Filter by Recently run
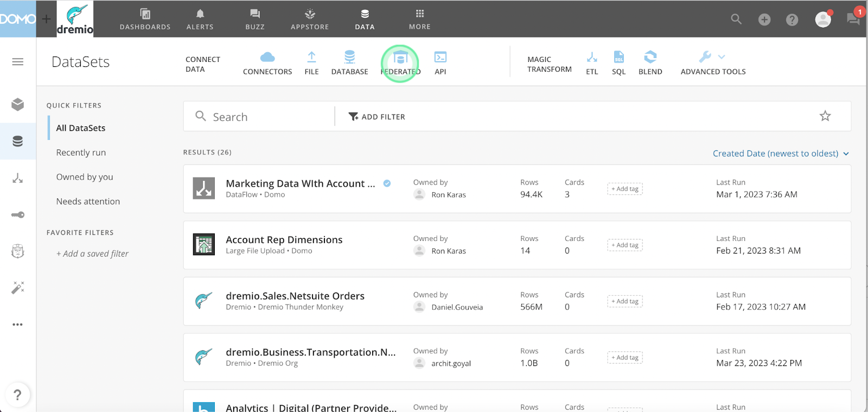868x412 pixels. tap(81, 153)
